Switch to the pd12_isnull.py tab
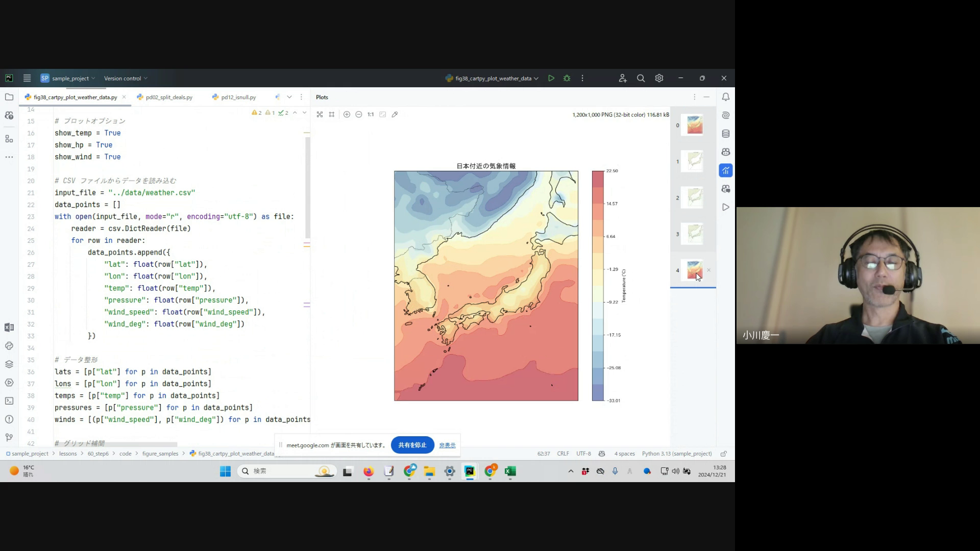The image size is (980, 551). [238, 97]
